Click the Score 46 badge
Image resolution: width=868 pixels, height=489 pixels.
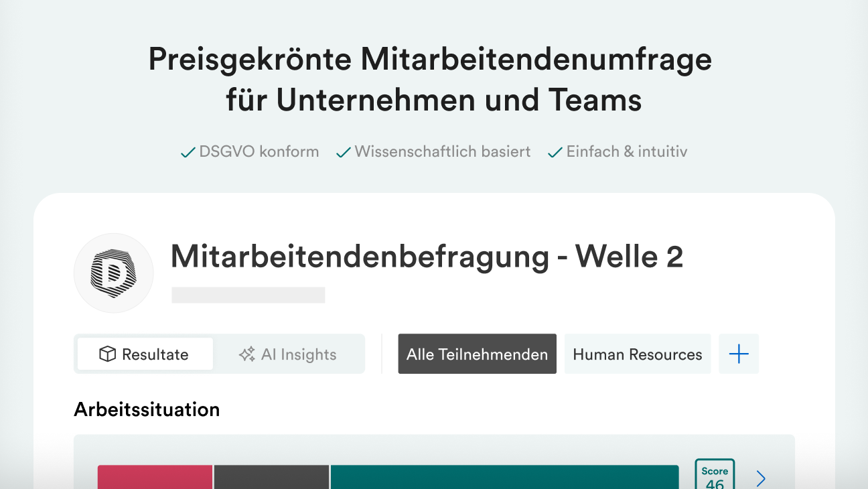[x=715, y=476]
